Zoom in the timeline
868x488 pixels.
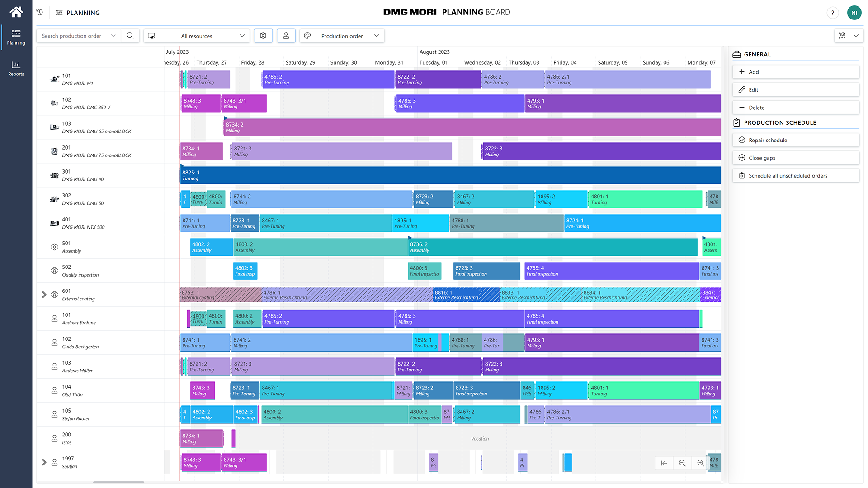[x=700, y=463]
